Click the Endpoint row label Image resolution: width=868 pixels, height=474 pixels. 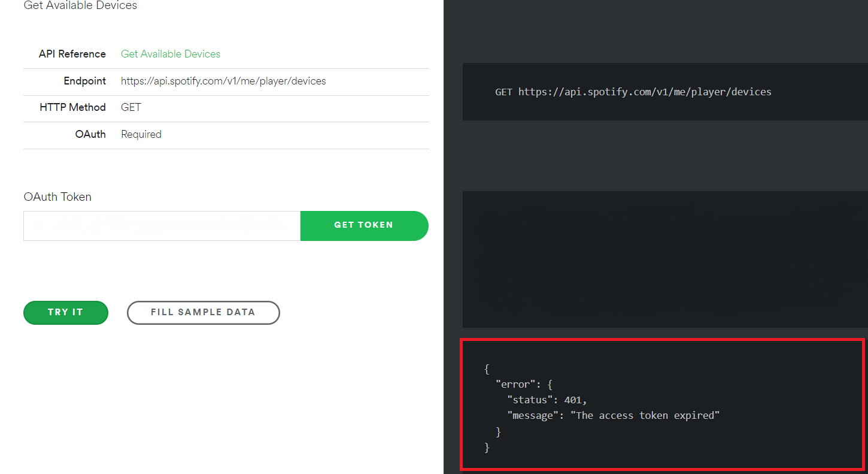pyautogui.click(x=85, y=81)
